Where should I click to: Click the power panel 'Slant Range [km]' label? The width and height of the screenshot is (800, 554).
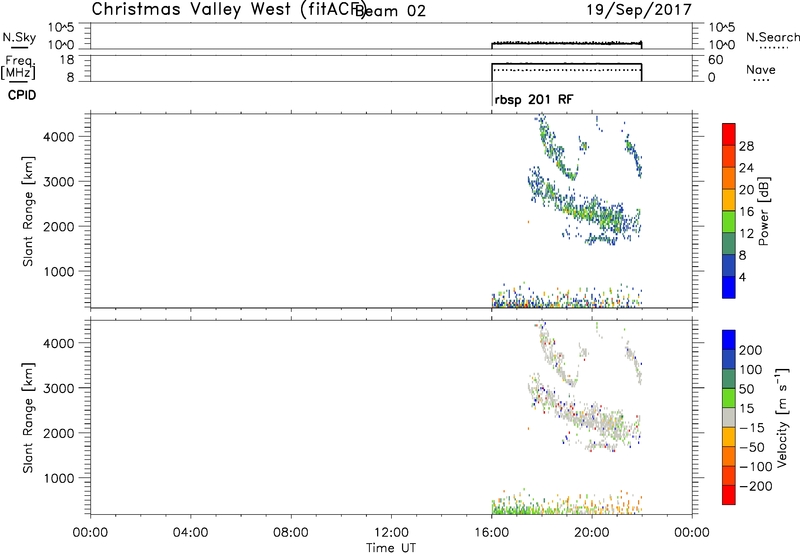(x=28, y=211)
